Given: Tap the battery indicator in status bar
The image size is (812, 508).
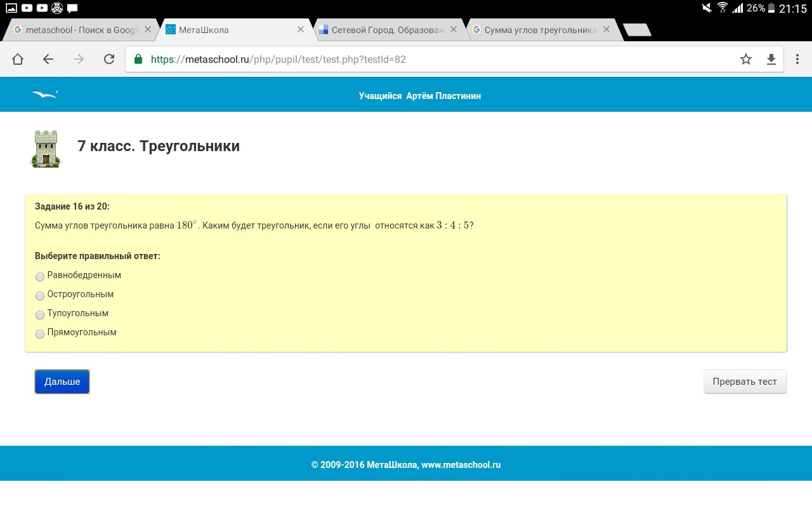Looking at the screenshot, I should tap(771, 8).
